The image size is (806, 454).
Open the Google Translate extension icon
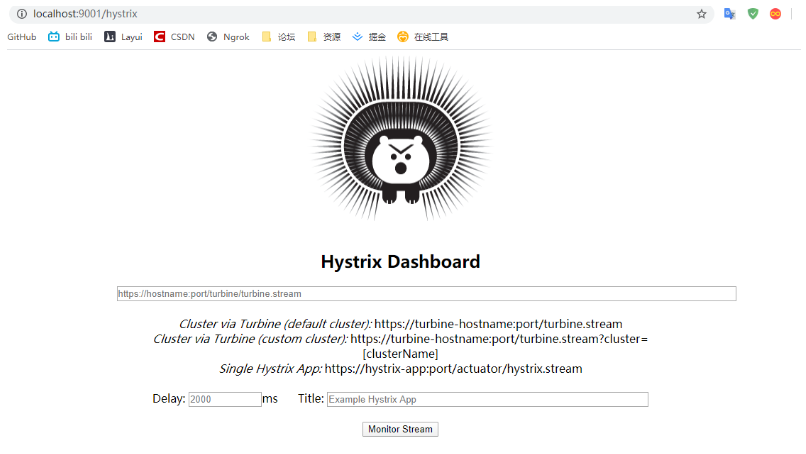tap(729, 14)
